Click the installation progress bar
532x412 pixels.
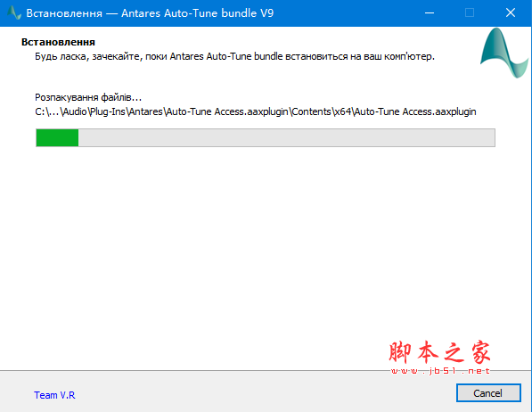click(266, 137)
